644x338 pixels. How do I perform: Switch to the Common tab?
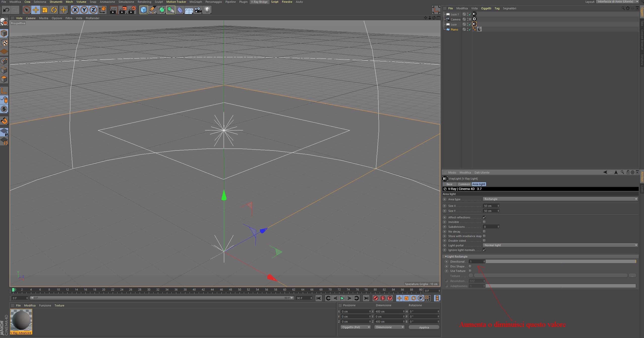[x=464, y=184]
